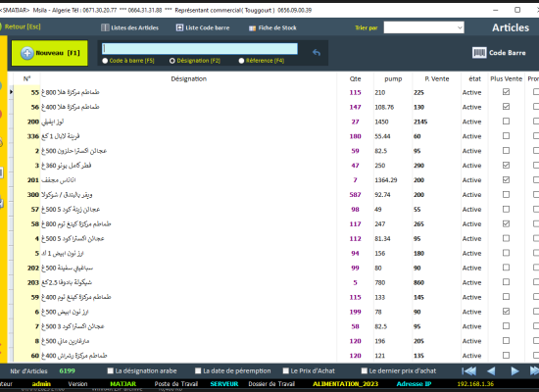Click IP address 192.168.1.36
The height and width of the screenshot is (392, 539).
[475, 384]
